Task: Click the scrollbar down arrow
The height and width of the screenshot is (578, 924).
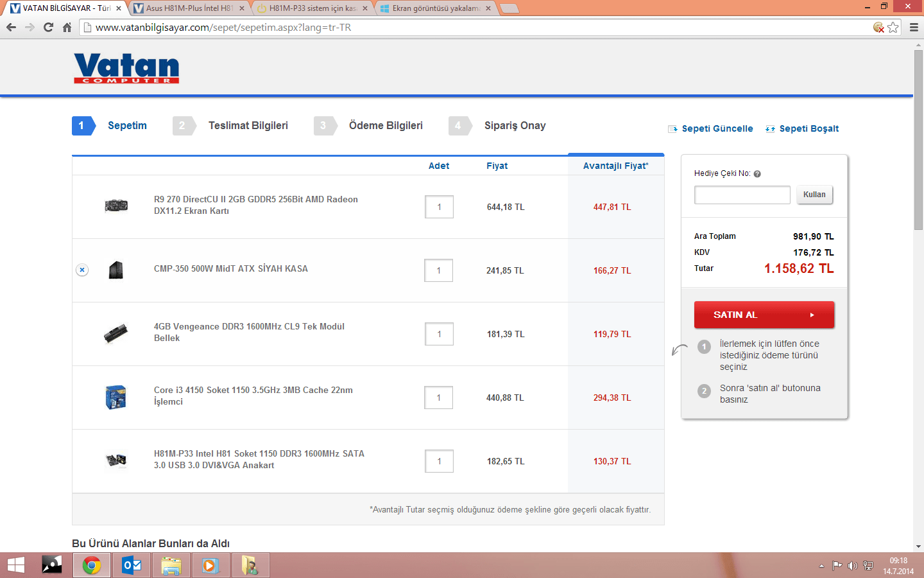Action: pyautogui.click(x=918, y=547)
